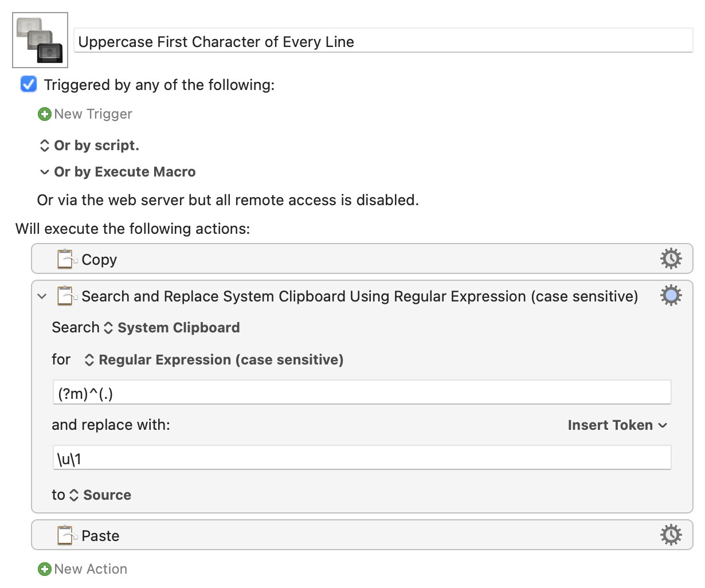Click the replace field containing \u\1
The image size is (705, 588).
[362, 458]
